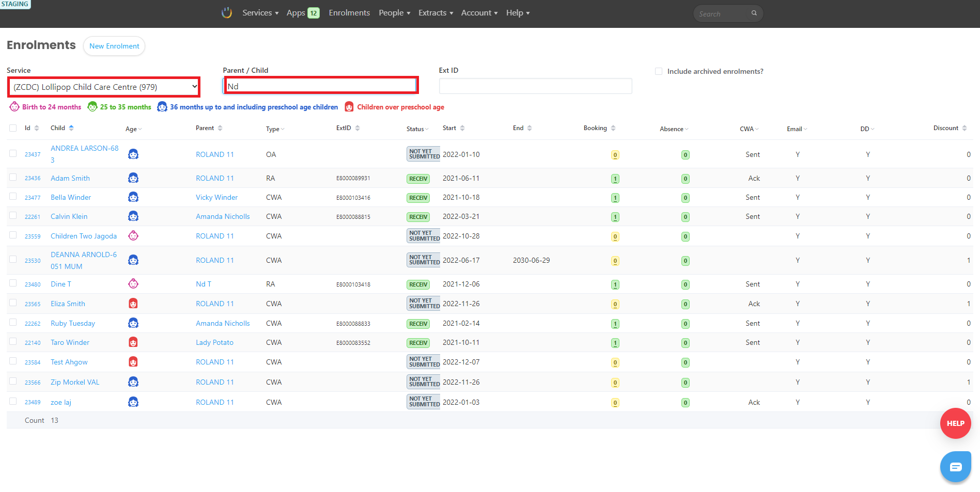Select checkbox for Ruby Tuesday row
The height and width of the screenshot is (492, 980).
13,322
